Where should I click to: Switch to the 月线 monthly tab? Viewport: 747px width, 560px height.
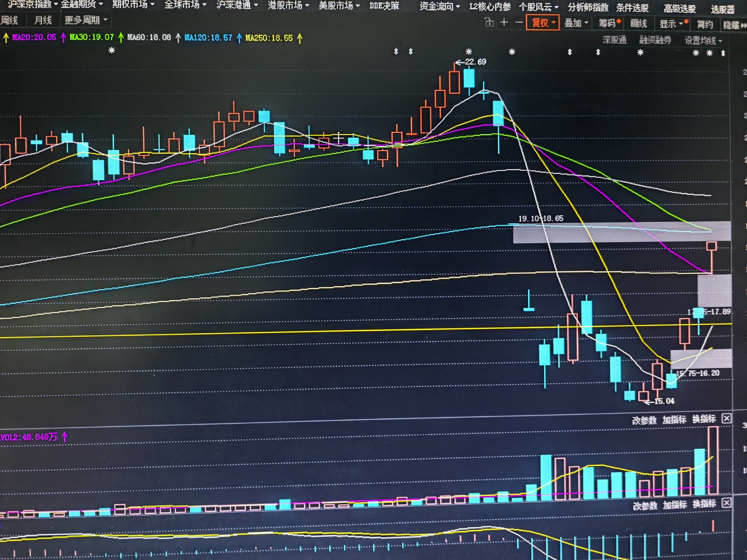tap(43, 20)
